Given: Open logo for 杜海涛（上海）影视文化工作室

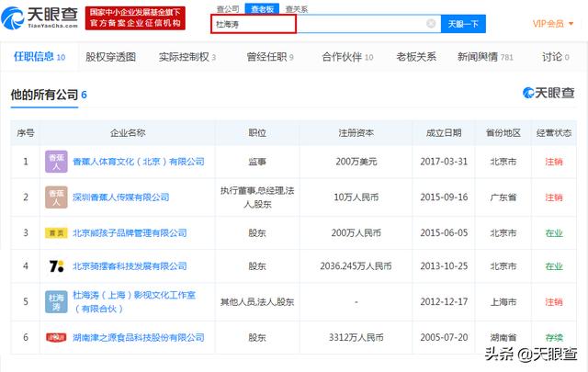Looking at the screenshot, I should coord(56,302).
